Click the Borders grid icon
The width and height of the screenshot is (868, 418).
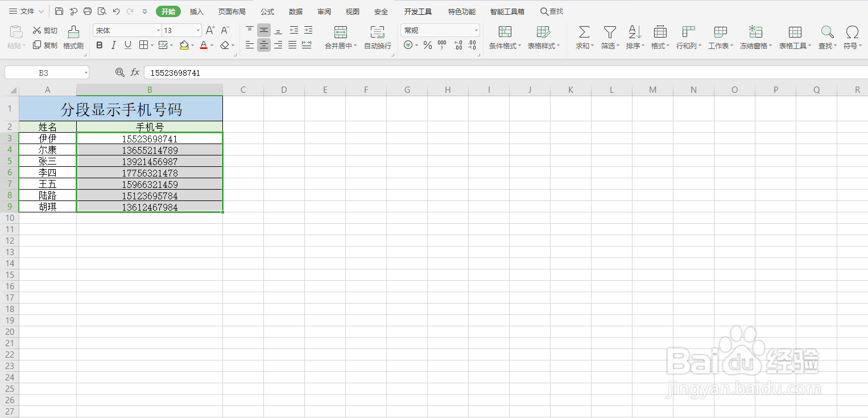143,45
